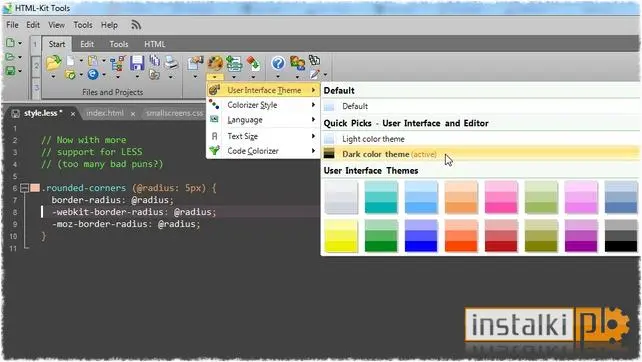Open dropdown arrow beside quick-access New icon

click(x=20, y=43)
